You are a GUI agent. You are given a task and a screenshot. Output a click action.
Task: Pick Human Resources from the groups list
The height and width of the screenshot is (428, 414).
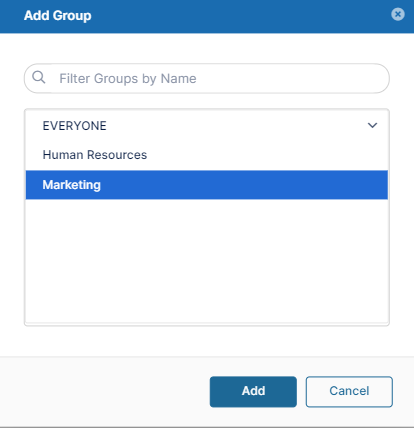[x=207, y=155]
